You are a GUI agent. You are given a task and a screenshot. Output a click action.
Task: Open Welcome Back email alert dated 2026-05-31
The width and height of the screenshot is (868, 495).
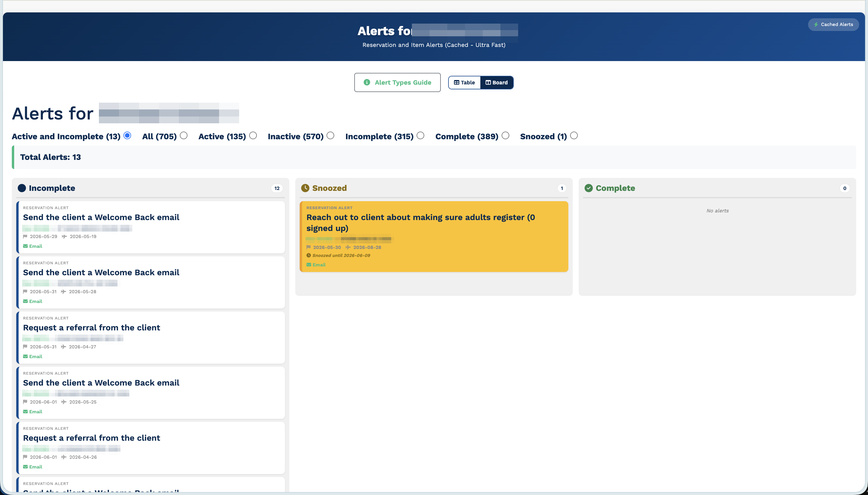[x=151, y=282]
